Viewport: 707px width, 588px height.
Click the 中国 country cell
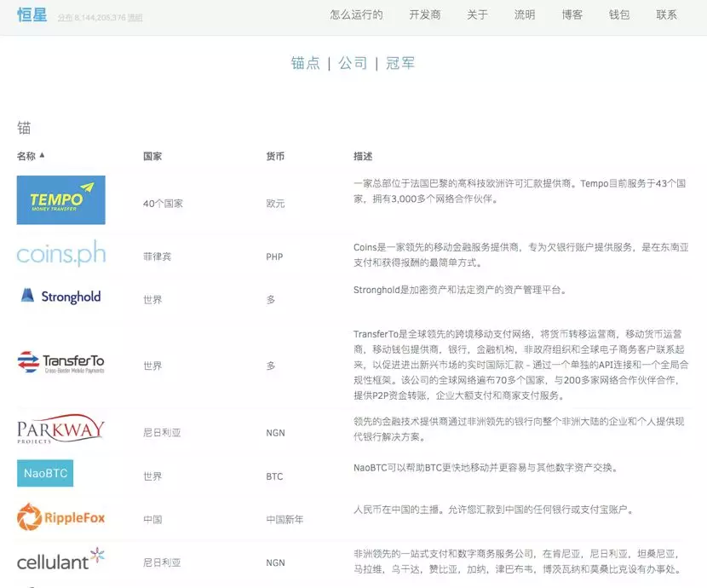pyautogui.click(x=152, y=520)
